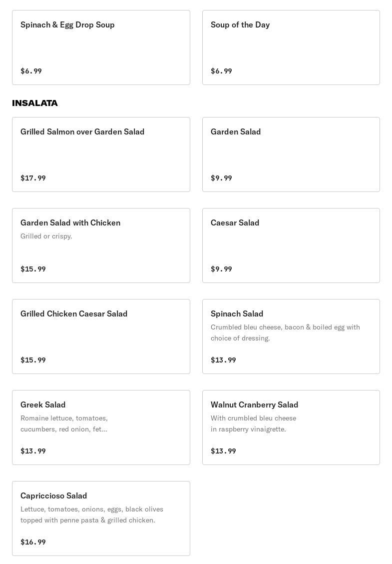The width and height of the screenshot is (392, 564).
Task: Open Spinach & Egg Drop Soup item
Action: point(101,47)
